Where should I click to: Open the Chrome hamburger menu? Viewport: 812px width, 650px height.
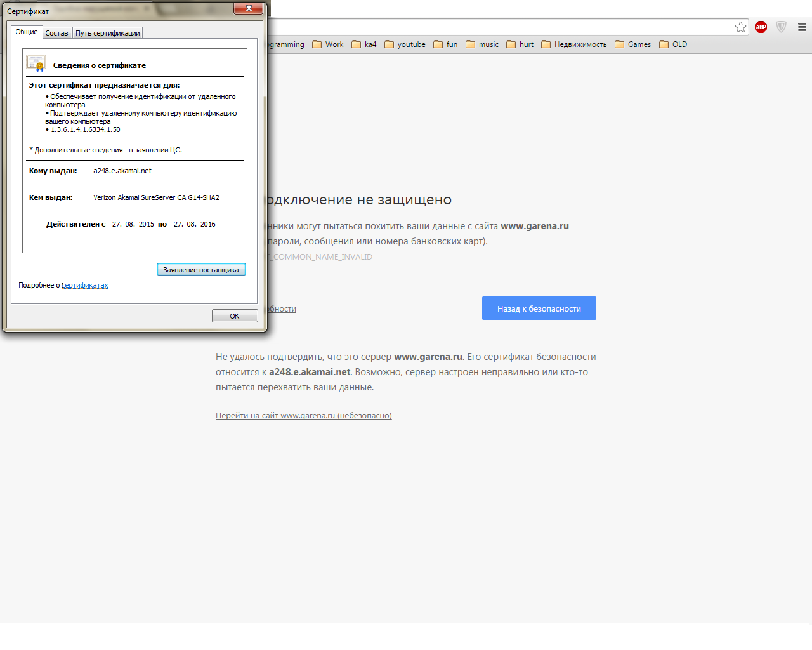(802, 27)
